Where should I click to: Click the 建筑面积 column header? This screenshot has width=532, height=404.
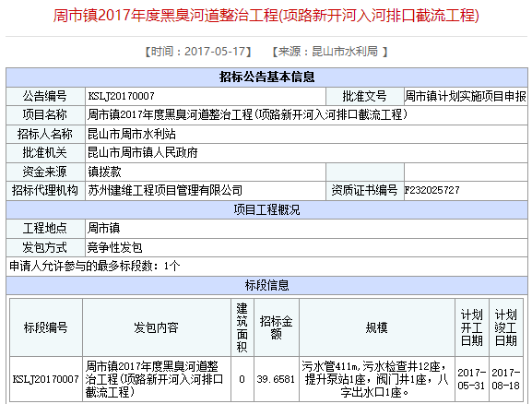click(x=242, y=327)
